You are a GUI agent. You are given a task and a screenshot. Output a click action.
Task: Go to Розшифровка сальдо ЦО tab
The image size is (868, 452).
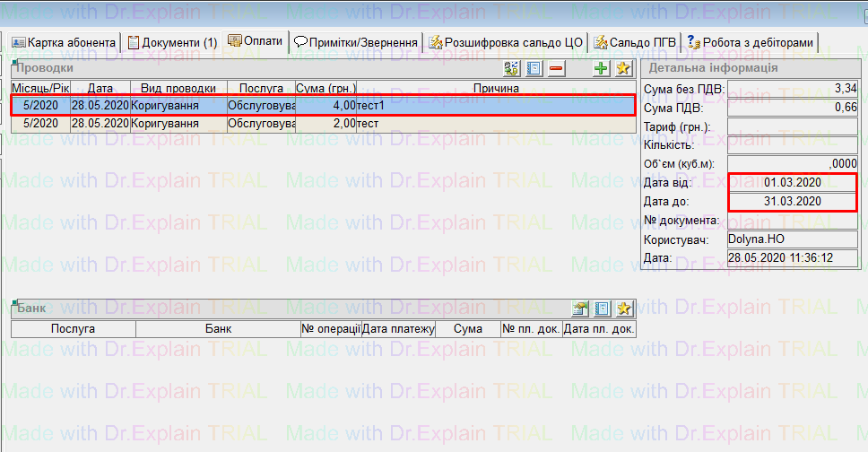click(x=507, y=42)
